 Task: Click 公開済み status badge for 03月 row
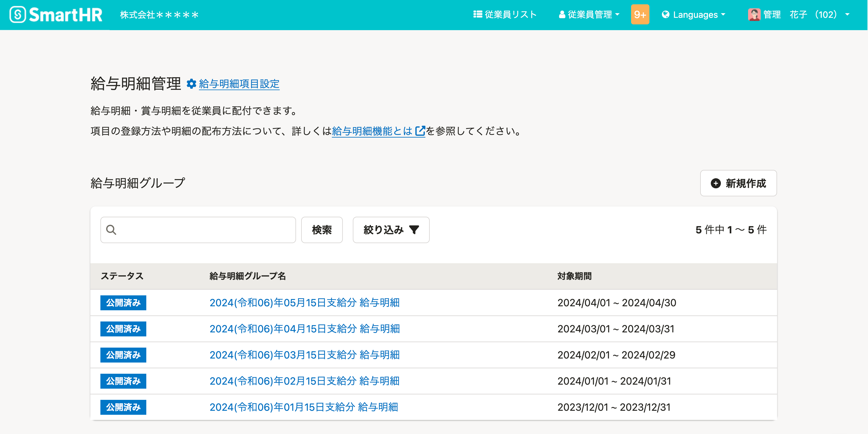click(123, 355)
